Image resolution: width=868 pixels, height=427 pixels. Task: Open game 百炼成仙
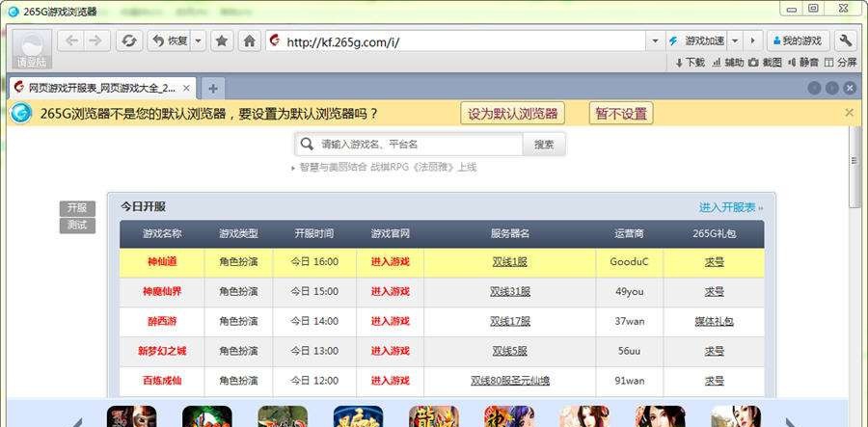pyautogui.click(x=162, y=381)
